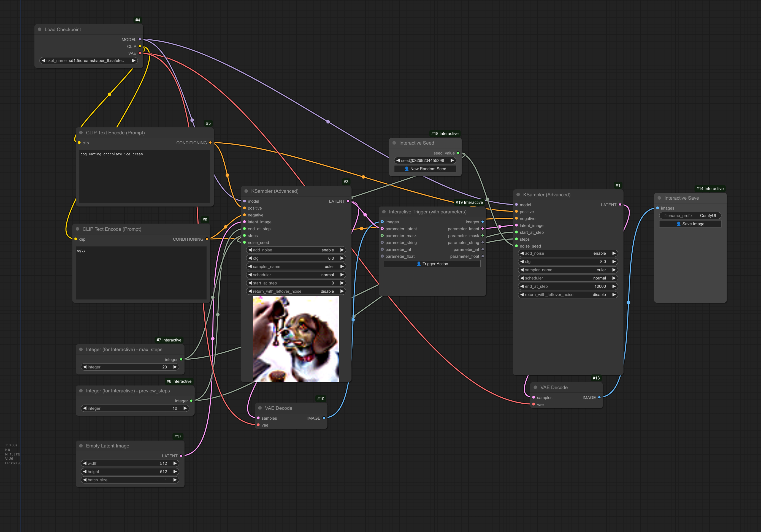The height and width of the screenshot is (532, 761).
Task: Click the Interactive Seed seed_value output slot
Action: (458, 153)
